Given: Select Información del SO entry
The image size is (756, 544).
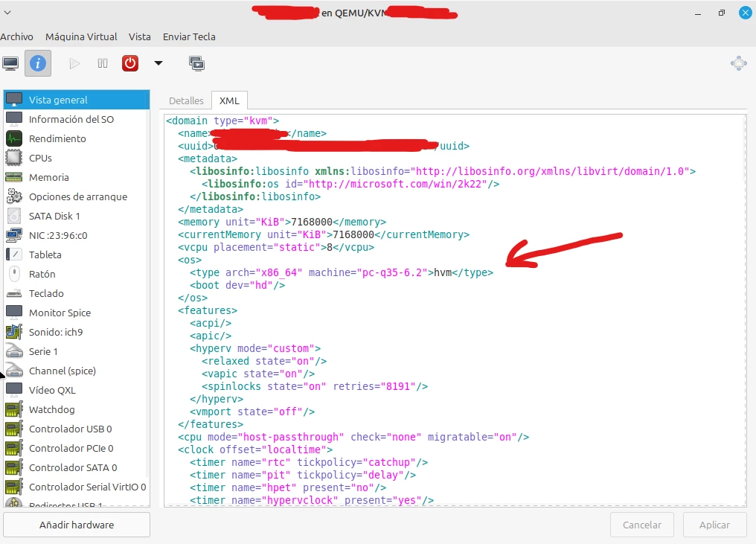Looking at the screenshot, I should point(77,119).
